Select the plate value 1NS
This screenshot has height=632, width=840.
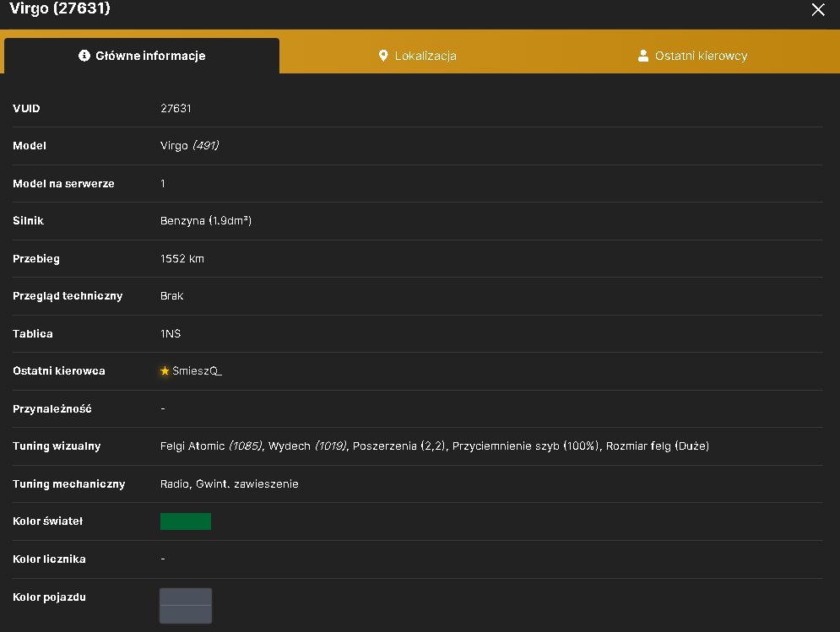171,333
